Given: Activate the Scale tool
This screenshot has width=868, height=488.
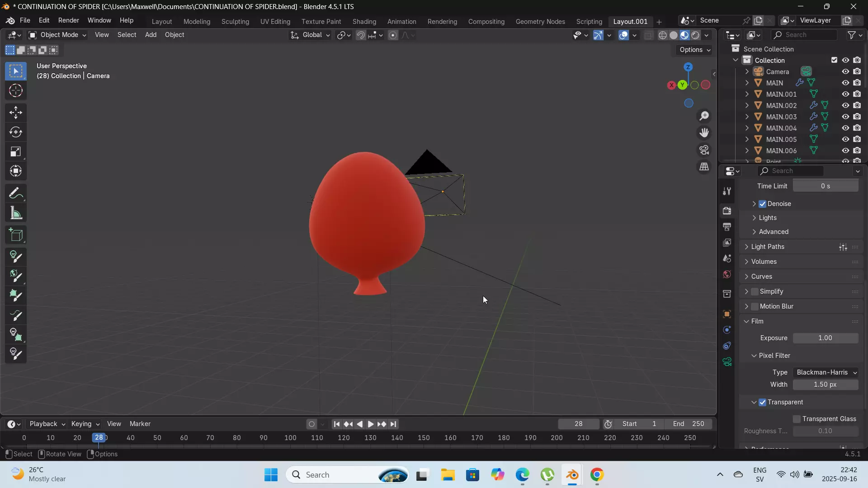Looking at the screenshot, I should pyautogui.click(x=16, y=151).
